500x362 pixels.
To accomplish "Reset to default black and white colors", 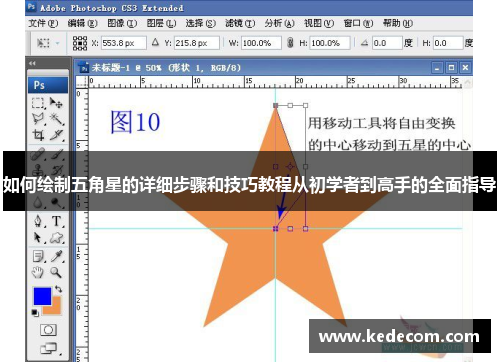I will 35,313.
